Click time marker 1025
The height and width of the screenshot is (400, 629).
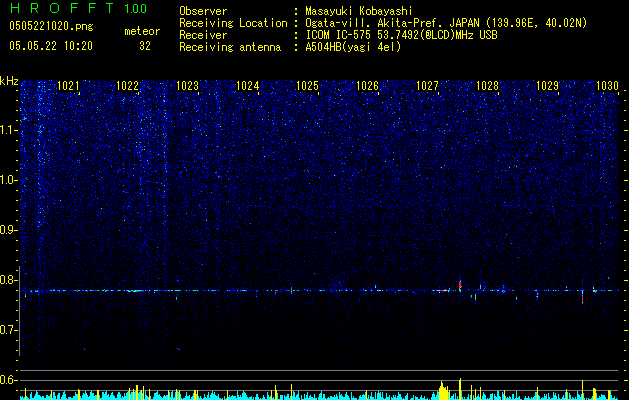tap(307, 86)
